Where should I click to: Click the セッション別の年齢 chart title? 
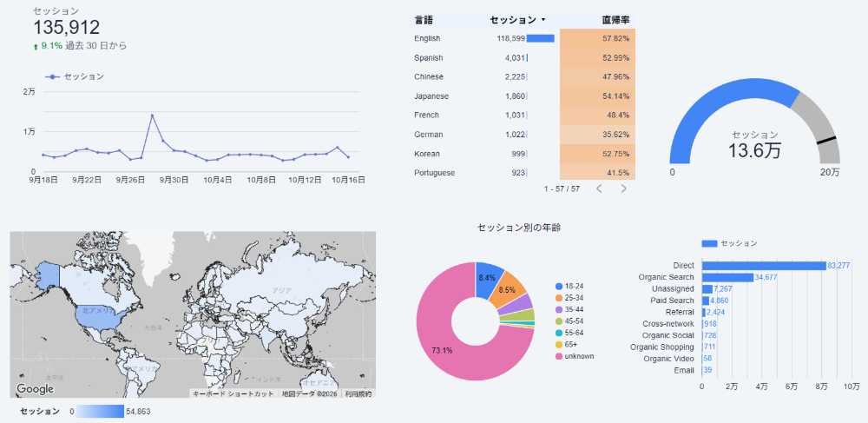pos(519,227)
